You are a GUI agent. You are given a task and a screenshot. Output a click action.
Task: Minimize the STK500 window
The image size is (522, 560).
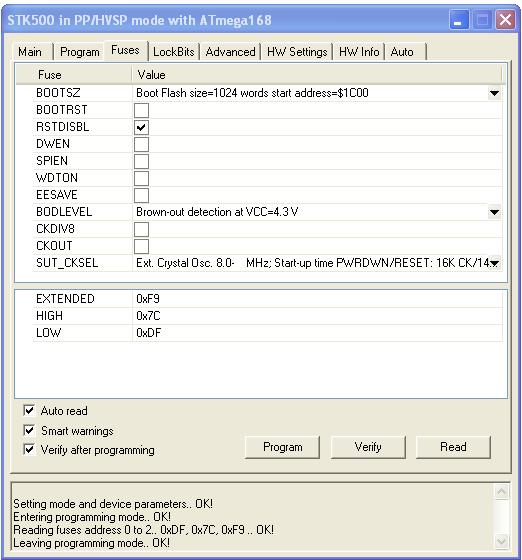458,20
